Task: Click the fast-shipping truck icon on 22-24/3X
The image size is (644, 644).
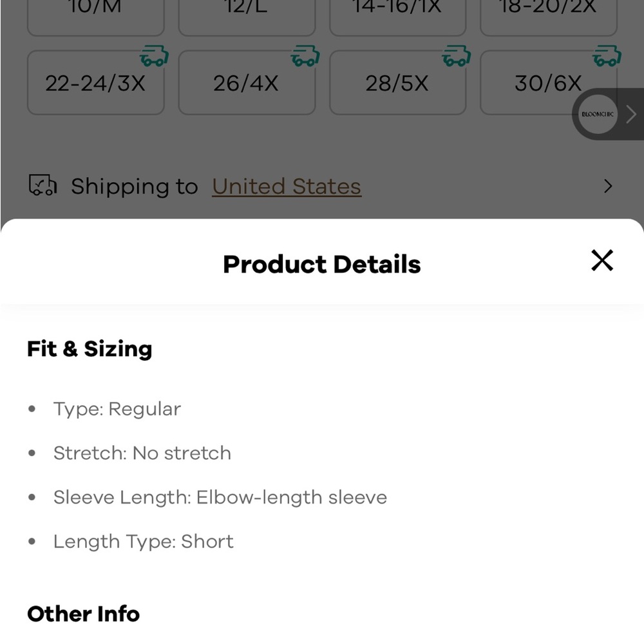Action: [154, 56]
